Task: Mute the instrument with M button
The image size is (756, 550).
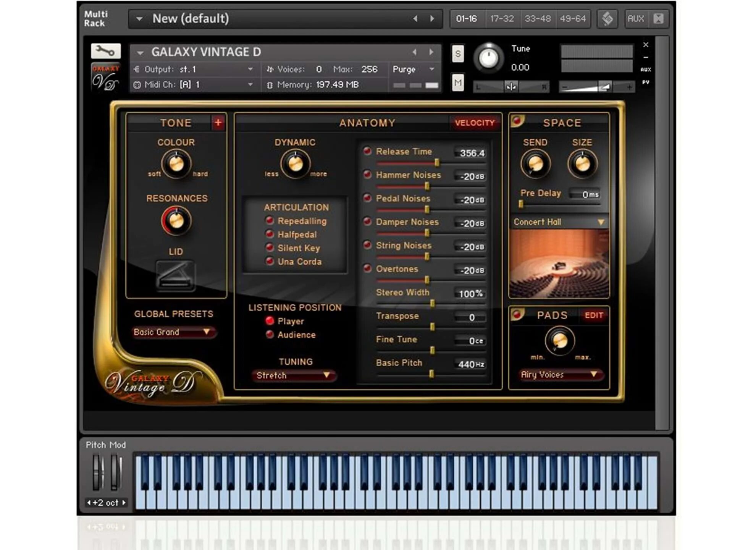Action: (457, 83)
